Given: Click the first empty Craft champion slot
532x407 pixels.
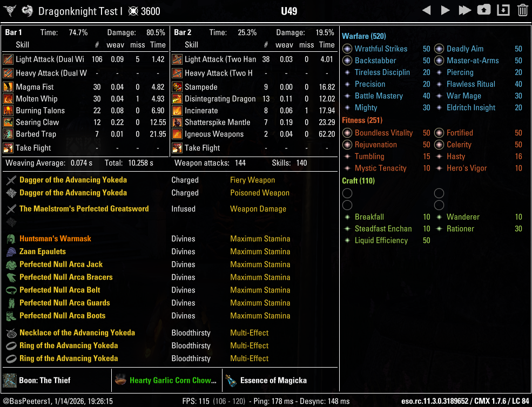Looking at the screenshot, I should coord(347,193).
